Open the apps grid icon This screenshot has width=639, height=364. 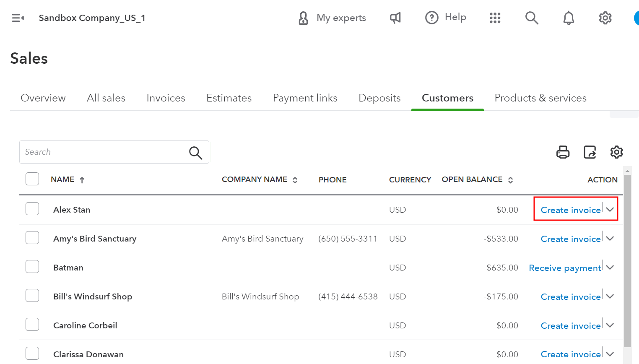495,18
